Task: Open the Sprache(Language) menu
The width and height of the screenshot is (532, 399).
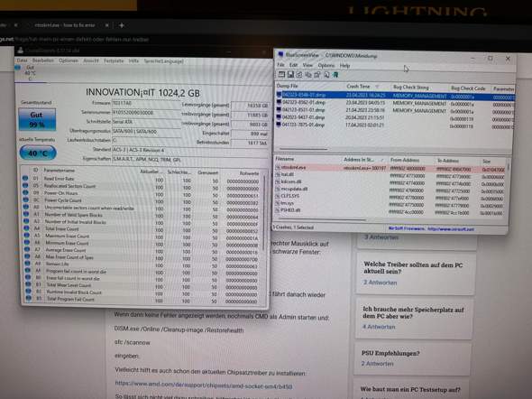Action: 163,61
